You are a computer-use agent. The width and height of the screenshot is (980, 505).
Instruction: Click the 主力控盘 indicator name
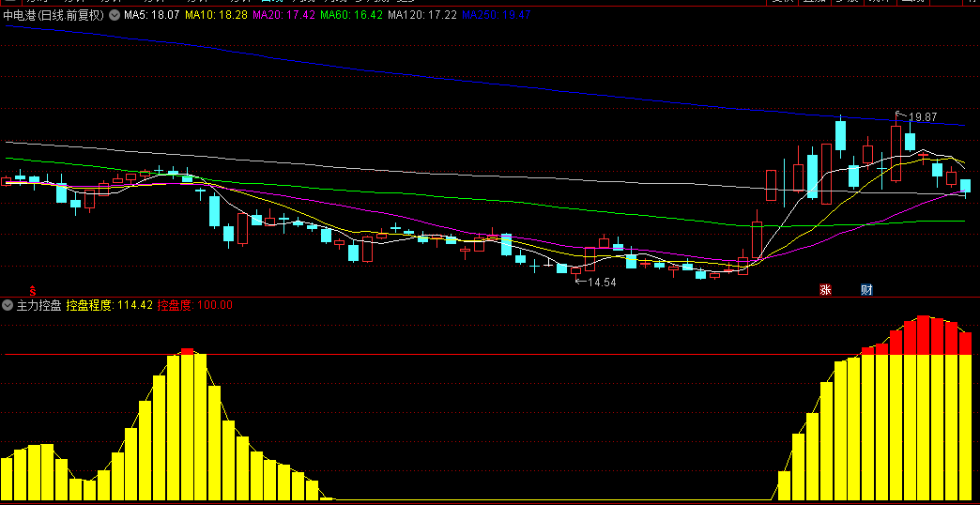38,306
